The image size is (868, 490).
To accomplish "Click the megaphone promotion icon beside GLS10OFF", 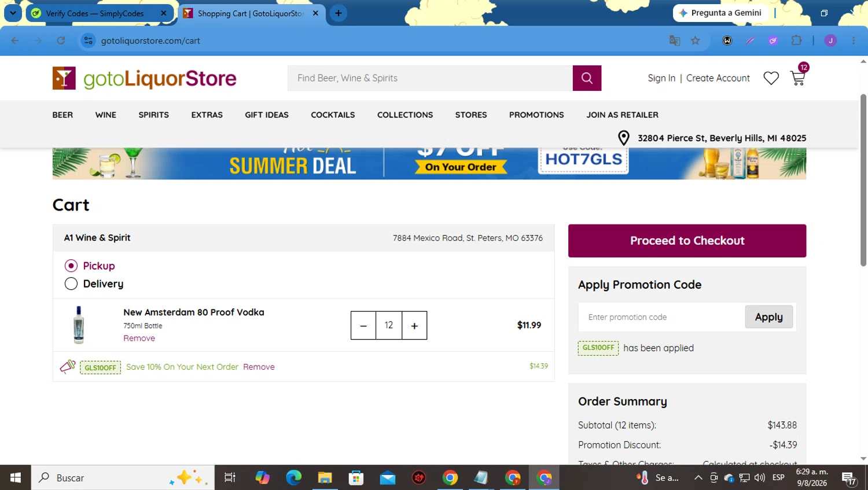I will [68, 366].
